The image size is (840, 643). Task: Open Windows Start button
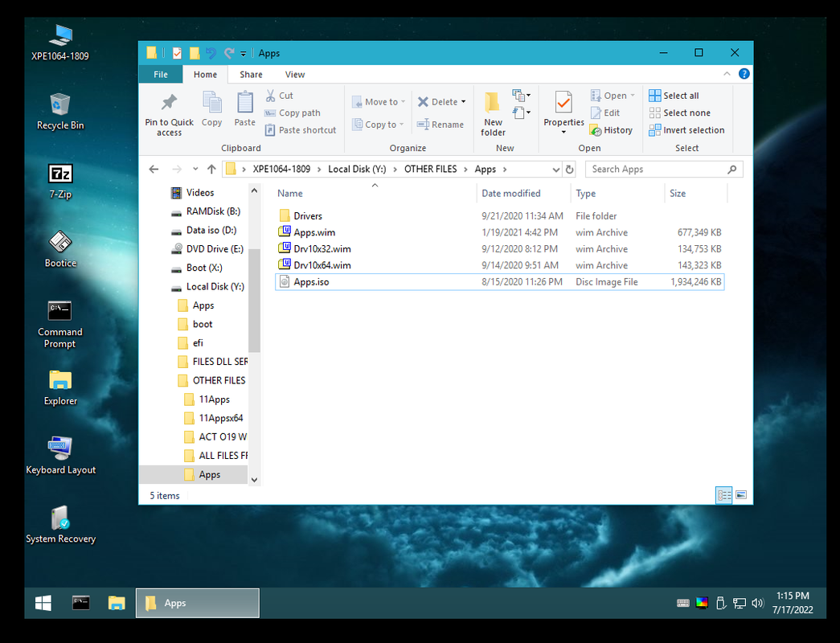[x=43, y=604]
